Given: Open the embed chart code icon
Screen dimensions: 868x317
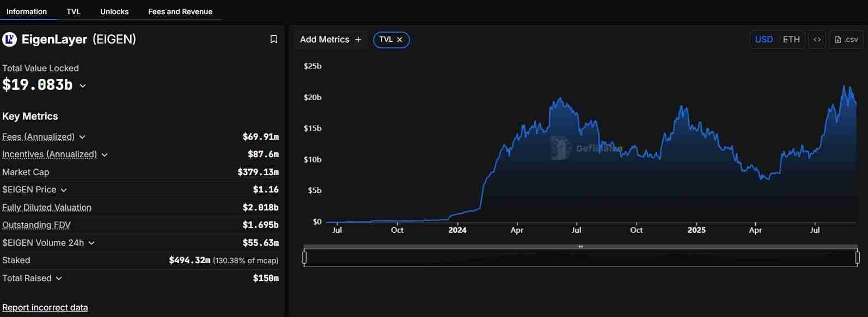Looking at the screenshot, I should coord(817,40).
